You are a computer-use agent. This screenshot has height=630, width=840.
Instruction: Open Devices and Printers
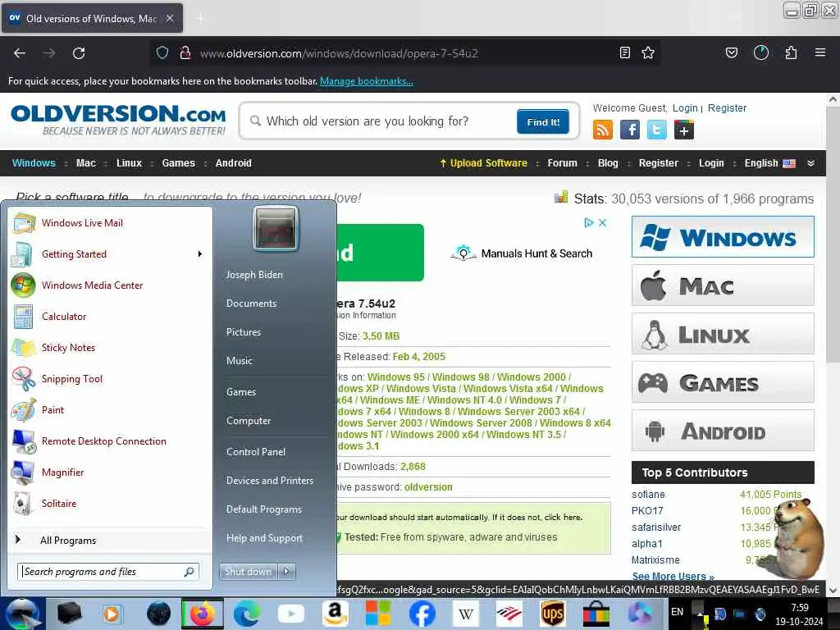coord(269,481)
